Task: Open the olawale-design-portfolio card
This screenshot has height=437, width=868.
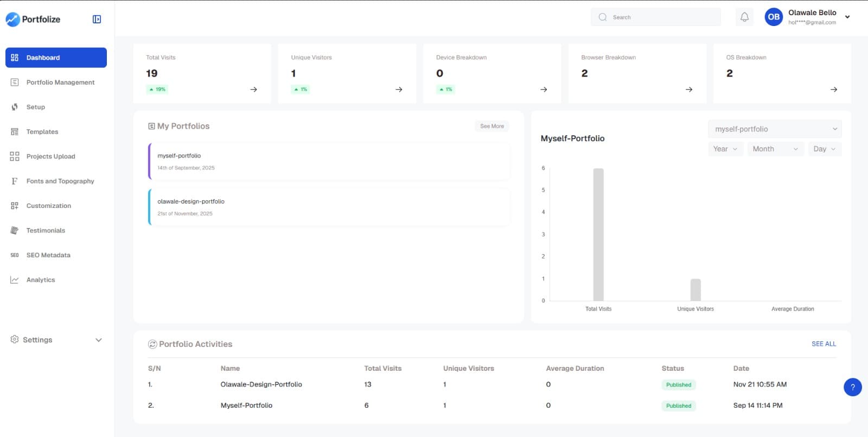Action: [x=329, y=207]
